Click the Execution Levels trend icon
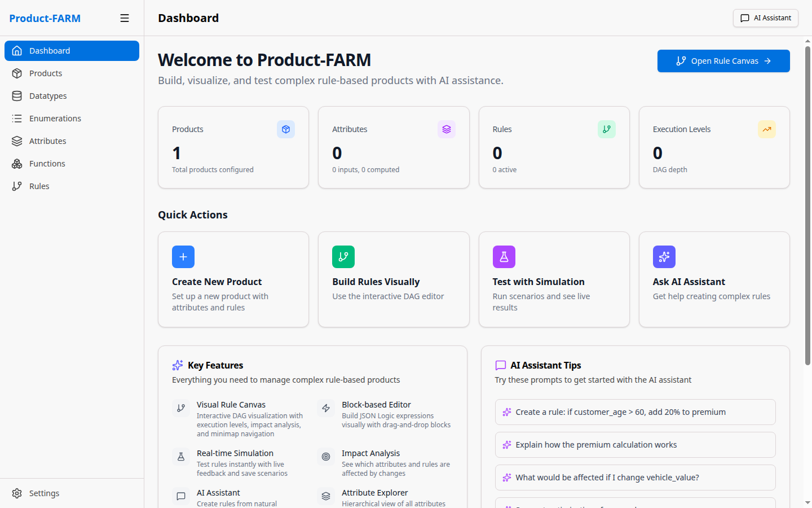The image size is (812, 508). click(766, 129)
